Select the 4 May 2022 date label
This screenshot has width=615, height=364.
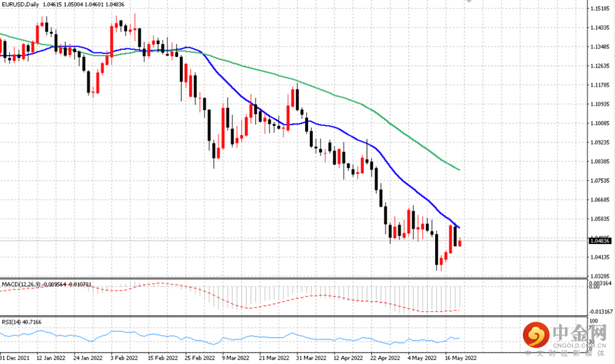[x=422, y=358]
